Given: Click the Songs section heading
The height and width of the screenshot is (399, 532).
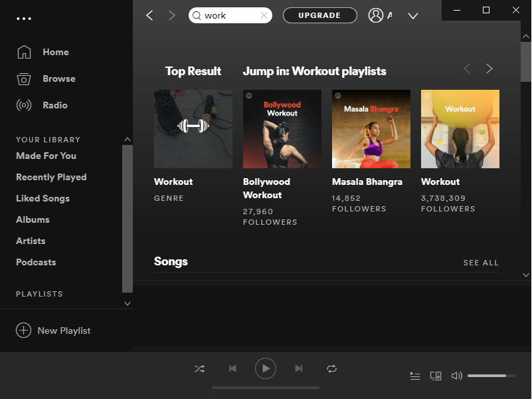Looking at the screenshot, I should click(x=171, y=261).
